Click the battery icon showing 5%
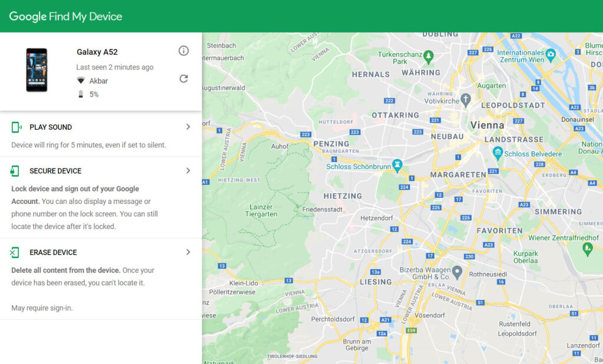This screenshot has height=364, width=603. pyautogui.click(x=80, y=94)
